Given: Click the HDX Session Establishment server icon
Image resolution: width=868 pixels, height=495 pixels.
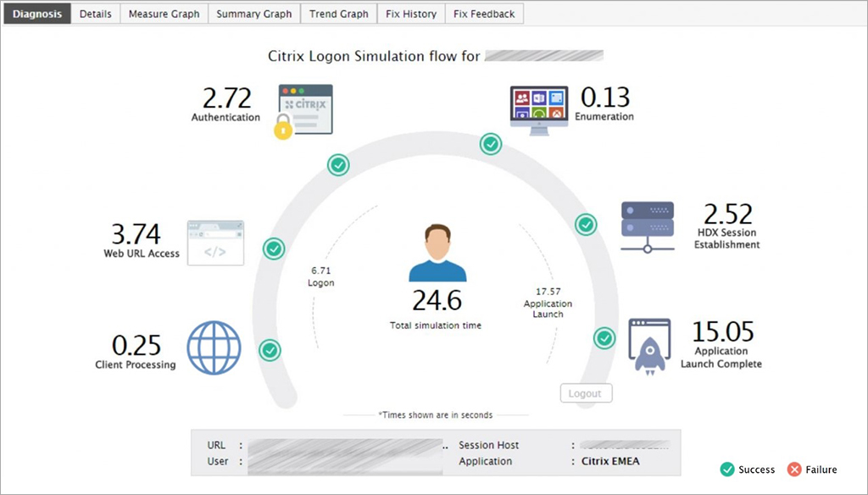Looking at the screenshot, I should coord(647,227).
